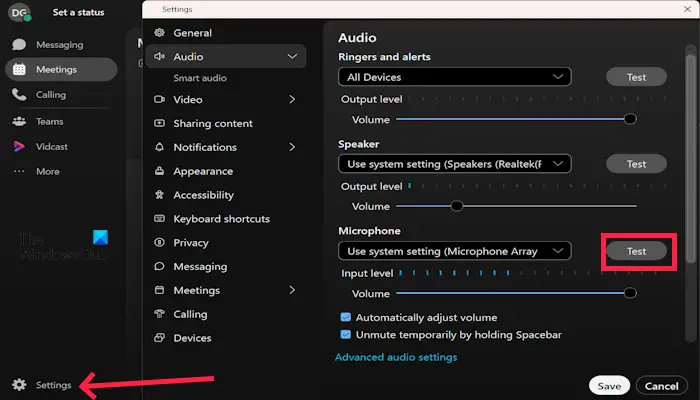Viewport: 700px width, 400px height.
Task: Click the microphone Test button
Action: point(636,251)
